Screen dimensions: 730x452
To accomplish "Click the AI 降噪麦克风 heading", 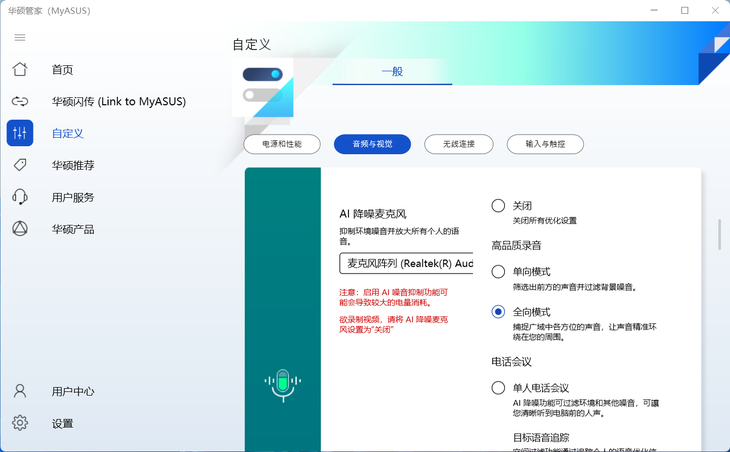I will click(373, 214).
